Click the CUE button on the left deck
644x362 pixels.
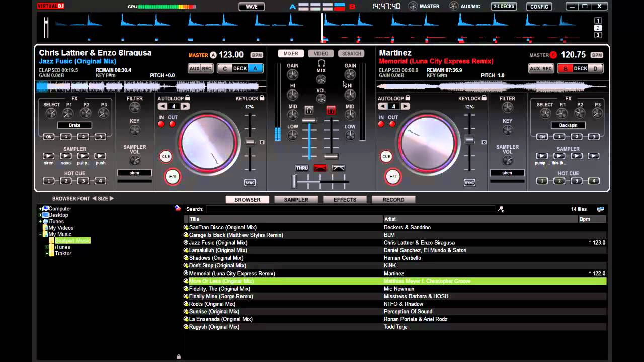166,157
